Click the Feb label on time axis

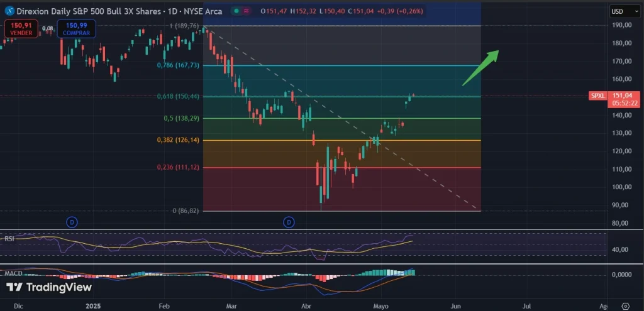pyautogui.click(x=164, y=306)
